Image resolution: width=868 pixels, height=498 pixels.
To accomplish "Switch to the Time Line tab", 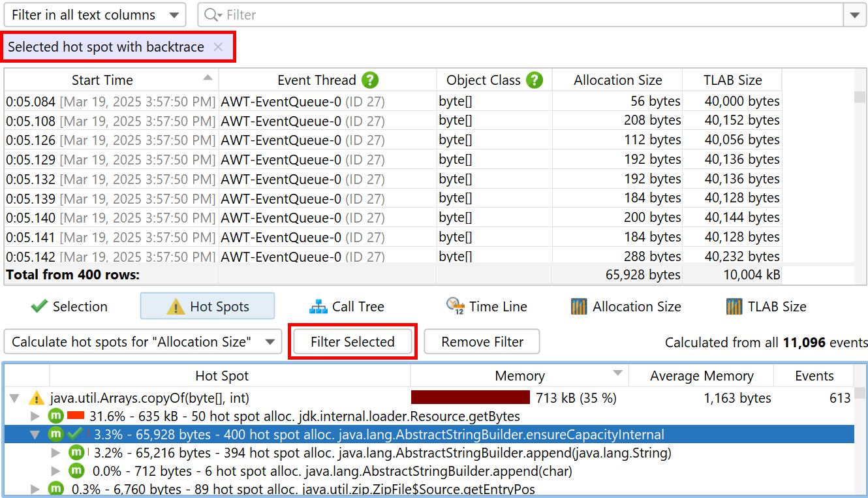I will coord(486,307).
